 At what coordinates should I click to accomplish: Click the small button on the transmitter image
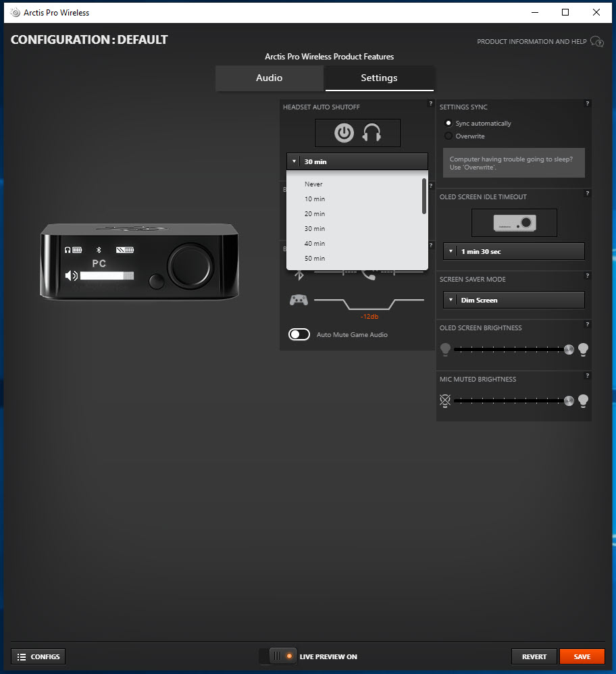coord(157,282)
